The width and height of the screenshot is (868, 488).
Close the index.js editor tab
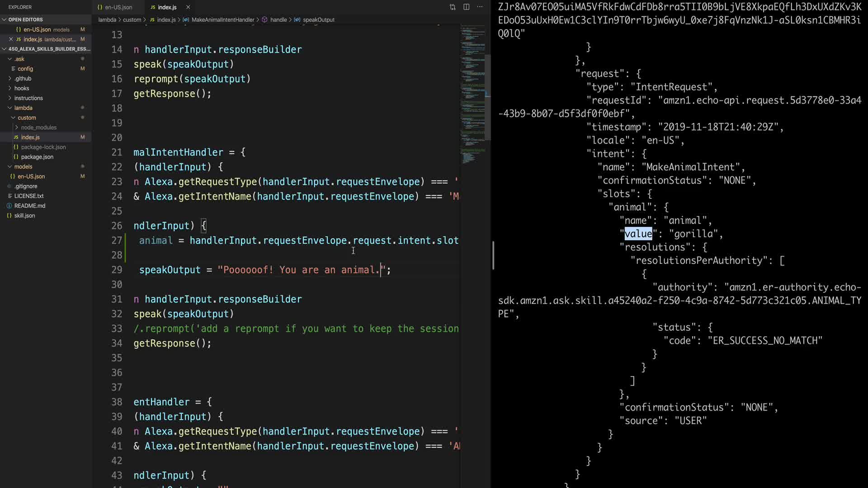pos(188,7)
